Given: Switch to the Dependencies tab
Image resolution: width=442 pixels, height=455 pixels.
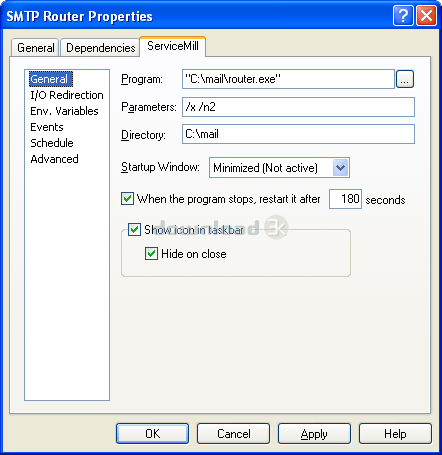Looking at the screenshot, I should tap(100, 48).
